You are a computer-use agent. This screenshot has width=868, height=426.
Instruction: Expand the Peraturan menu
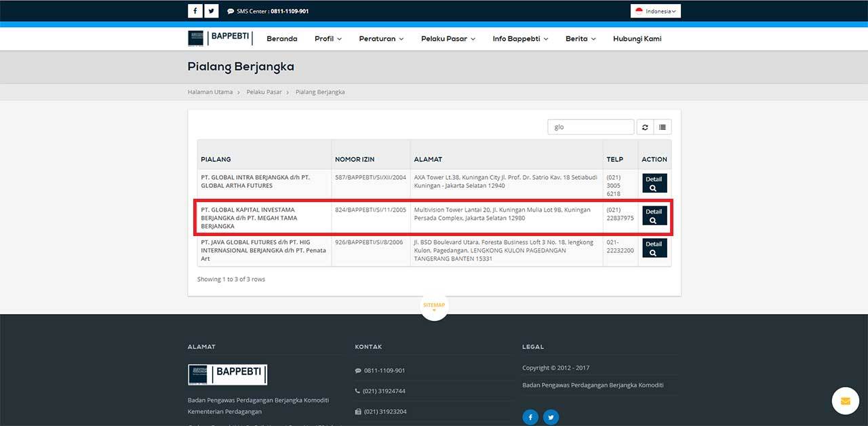(381, 39)
